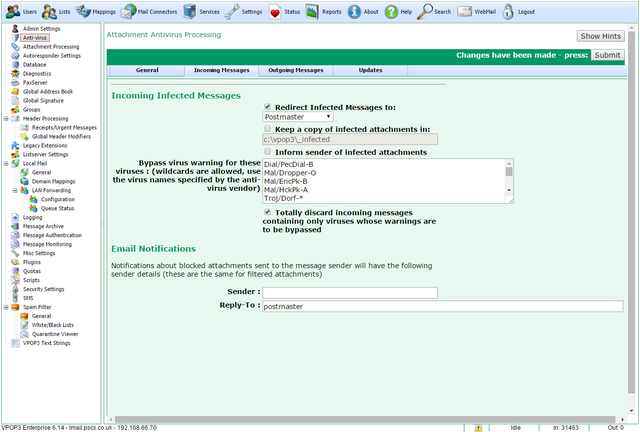Check Inform sender of infected attachments
The image size is (640, 432).
click(267, 152)
